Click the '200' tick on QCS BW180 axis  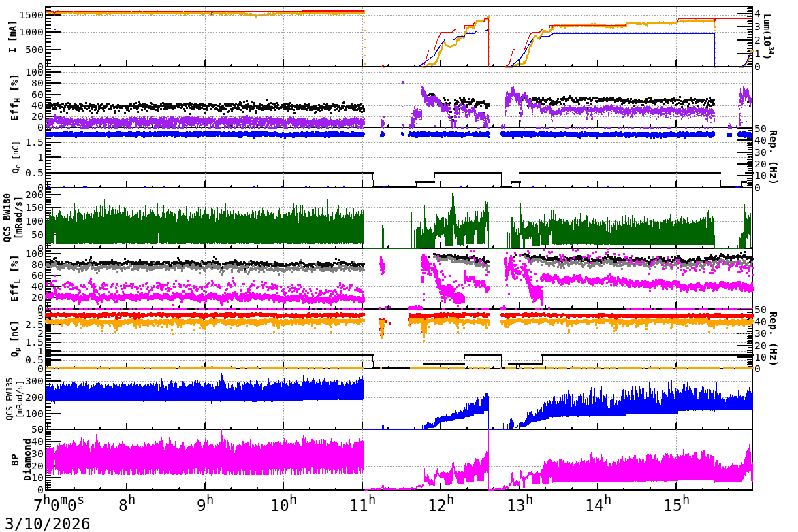(x=35, y=195)
